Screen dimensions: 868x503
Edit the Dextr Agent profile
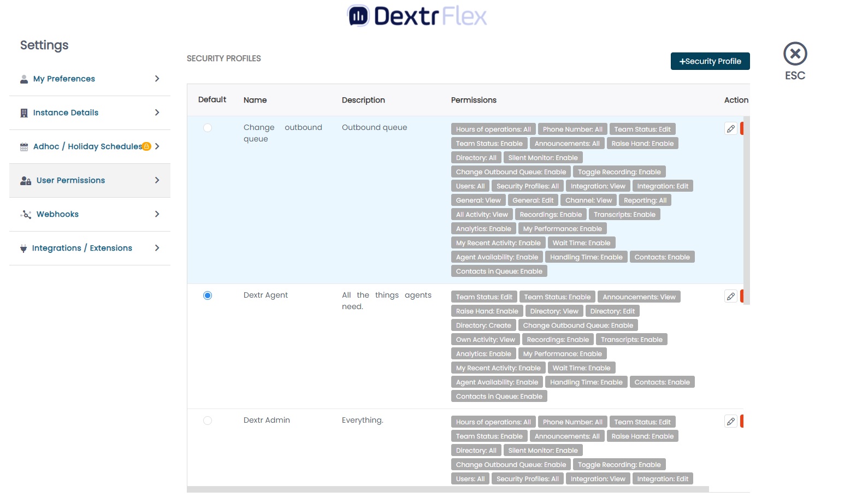coord(731,297)
